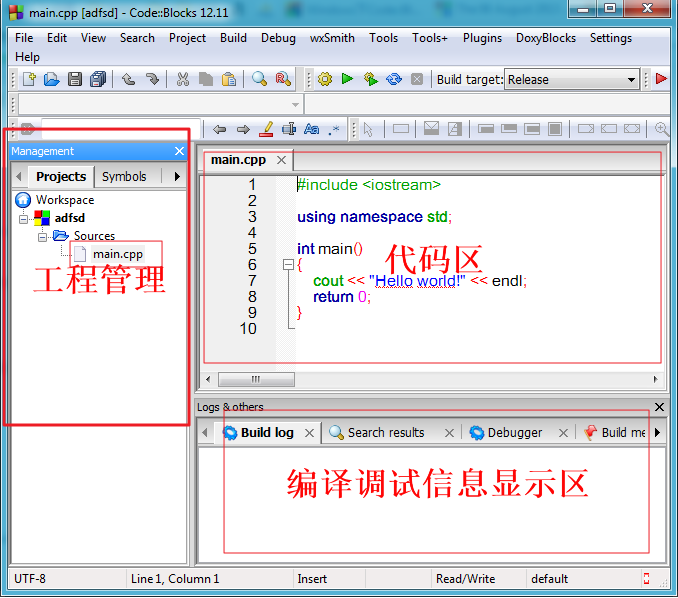This screenshot has height=598, width=678.
Task: Collapse code fold at line 6
Action: point(288,264)
